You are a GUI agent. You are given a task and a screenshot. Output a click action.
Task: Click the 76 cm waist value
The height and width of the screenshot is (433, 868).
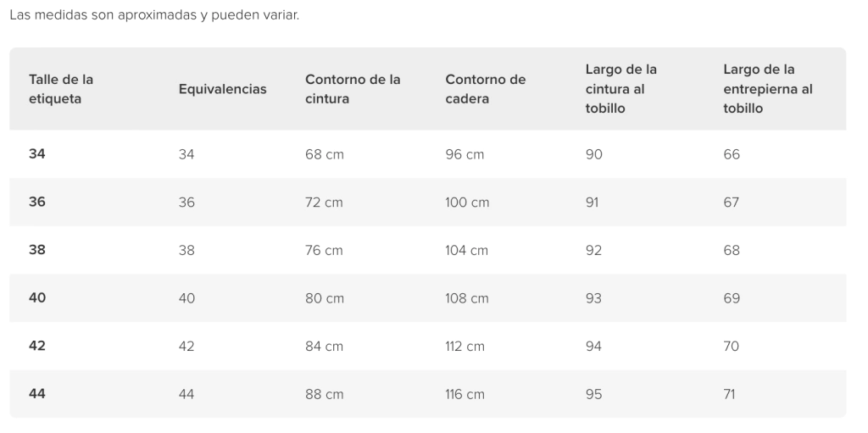324,250
